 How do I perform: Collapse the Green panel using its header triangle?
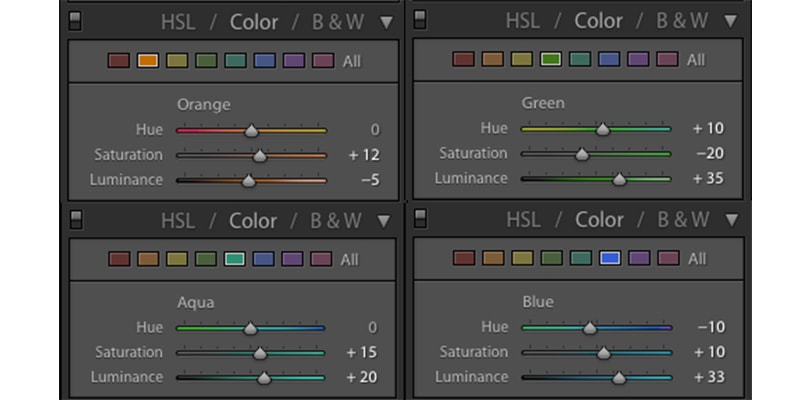click(x=732, y=20)
